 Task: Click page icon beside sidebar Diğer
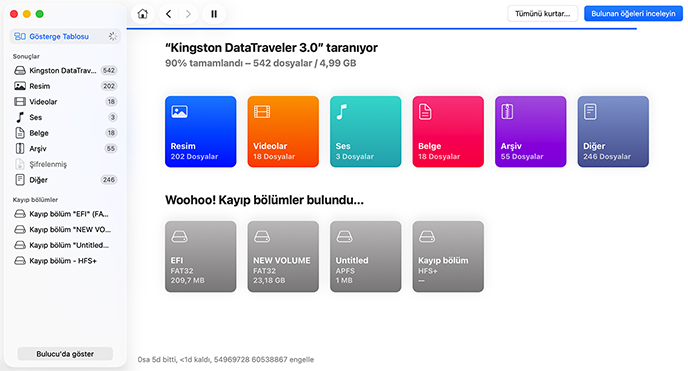point(20,180)
